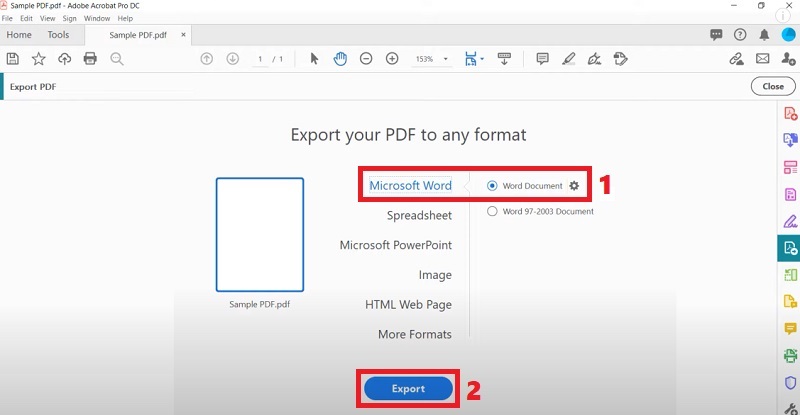This screenshot has width=800, height=415.
Task: Send file by email icon
Action: tap(763, 59)
